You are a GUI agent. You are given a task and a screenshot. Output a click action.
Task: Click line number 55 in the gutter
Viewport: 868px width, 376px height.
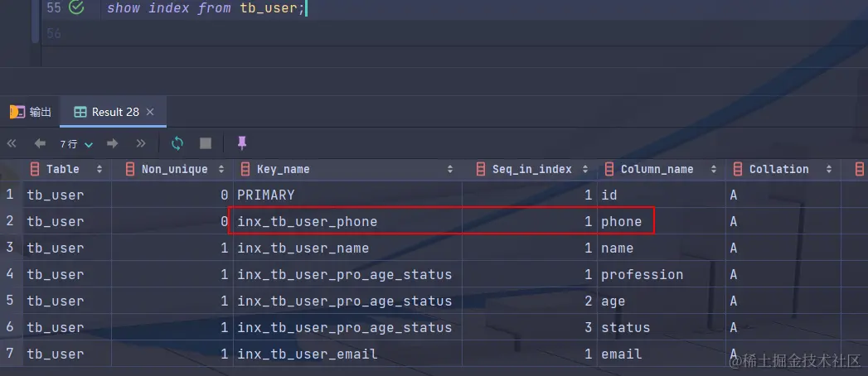click(x=54, y=8)
